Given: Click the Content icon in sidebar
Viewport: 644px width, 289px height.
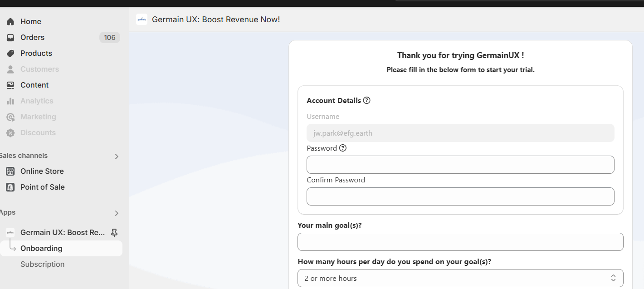Looking at the screenshot, I should [10, 85].
